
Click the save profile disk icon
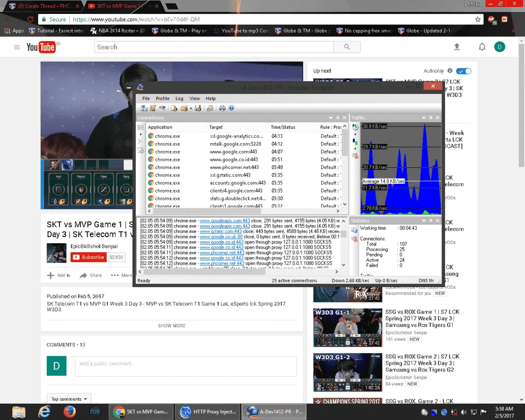pyautogui.click(x=198, y=108)
